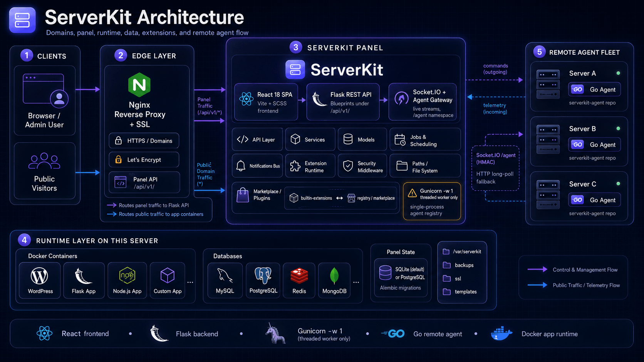Click the Browser / Admin User window icon
The height and width of the screenshot is (362, 644).
[45, 91]
